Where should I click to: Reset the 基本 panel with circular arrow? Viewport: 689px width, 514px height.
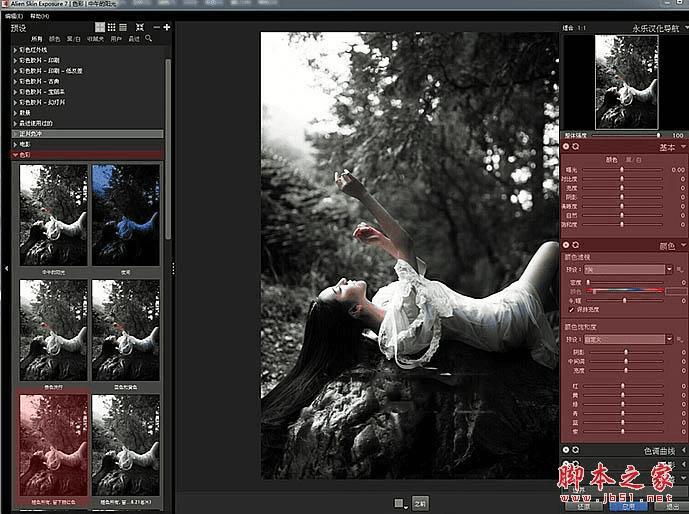coord(576,147)
